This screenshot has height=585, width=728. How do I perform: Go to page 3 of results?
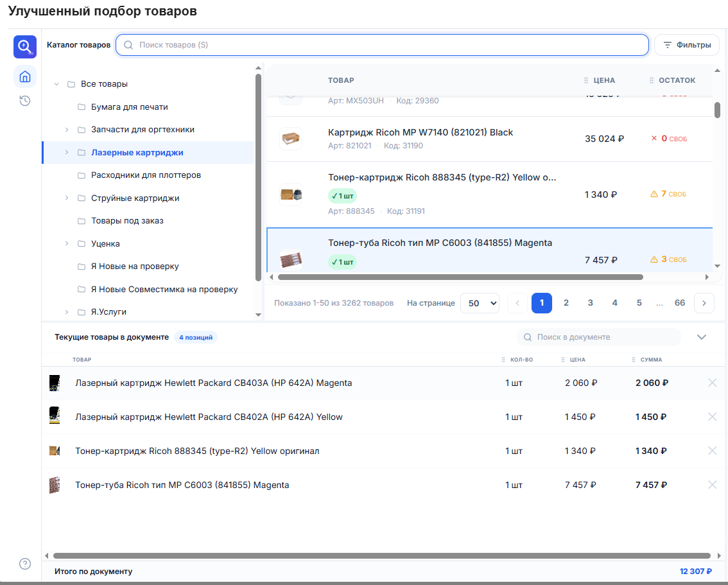[590, 303]
